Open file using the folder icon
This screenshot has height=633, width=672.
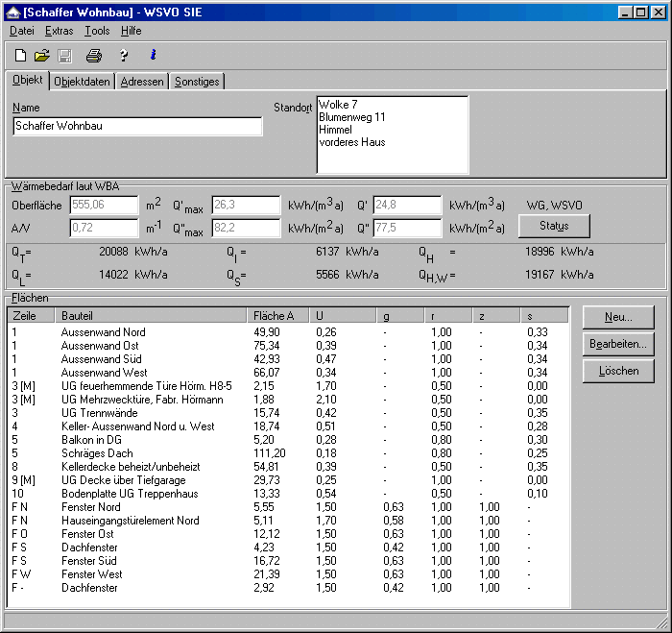tap(42, 56)
